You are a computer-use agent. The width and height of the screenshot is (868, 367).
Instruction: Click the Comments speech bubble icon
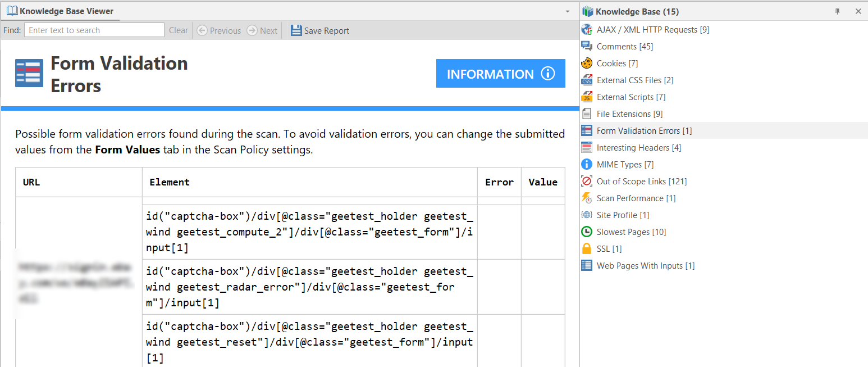click(587, 46)
